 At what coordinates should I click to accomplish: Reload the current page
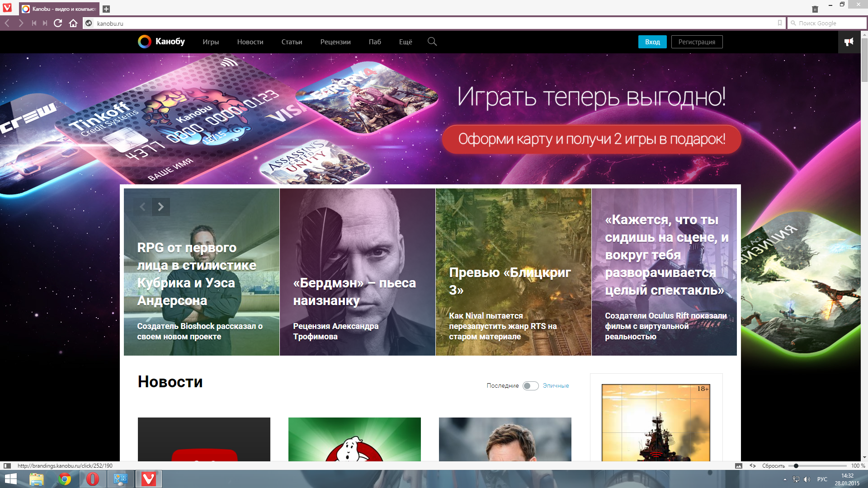(58, 23)
